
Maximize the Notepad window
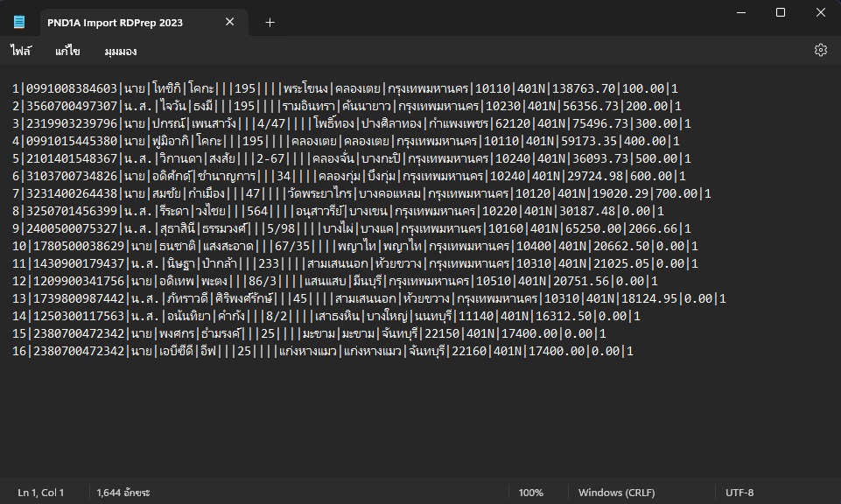[x=781, y=12]
